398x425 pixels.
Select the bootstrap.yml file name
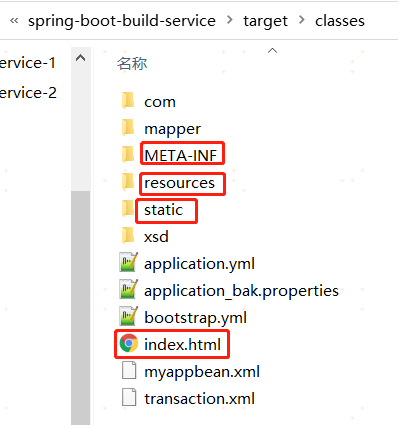click(195, 318)
